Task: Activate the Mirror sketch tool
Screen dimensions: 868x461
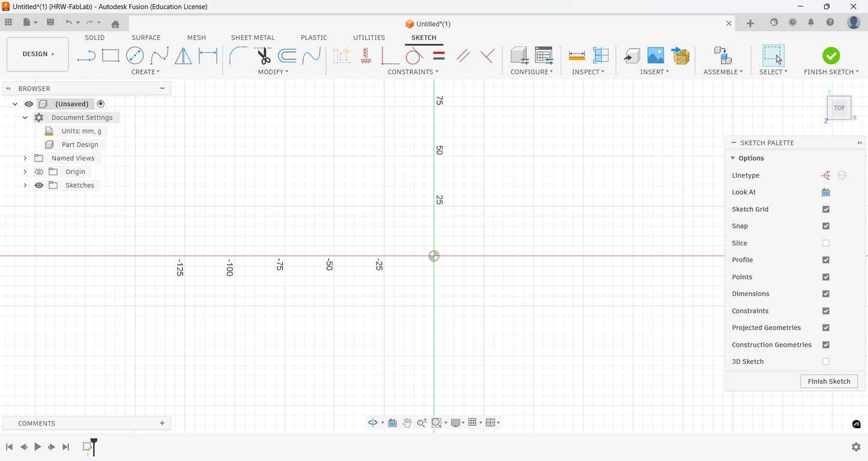Action: coord(183,56)
